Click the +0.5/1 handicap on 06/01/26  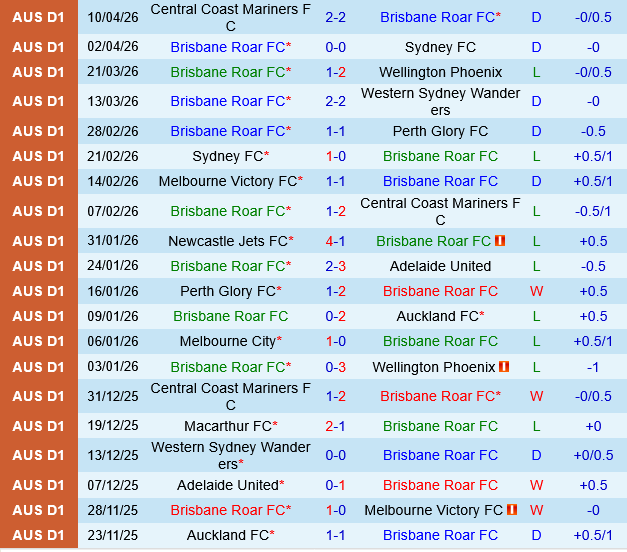(x=593, y=341)
